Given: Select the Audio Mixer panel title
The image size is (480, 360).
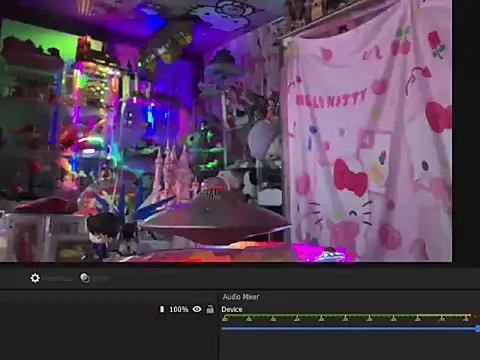Looking at the screenshot, I should [x=241, y=297].
